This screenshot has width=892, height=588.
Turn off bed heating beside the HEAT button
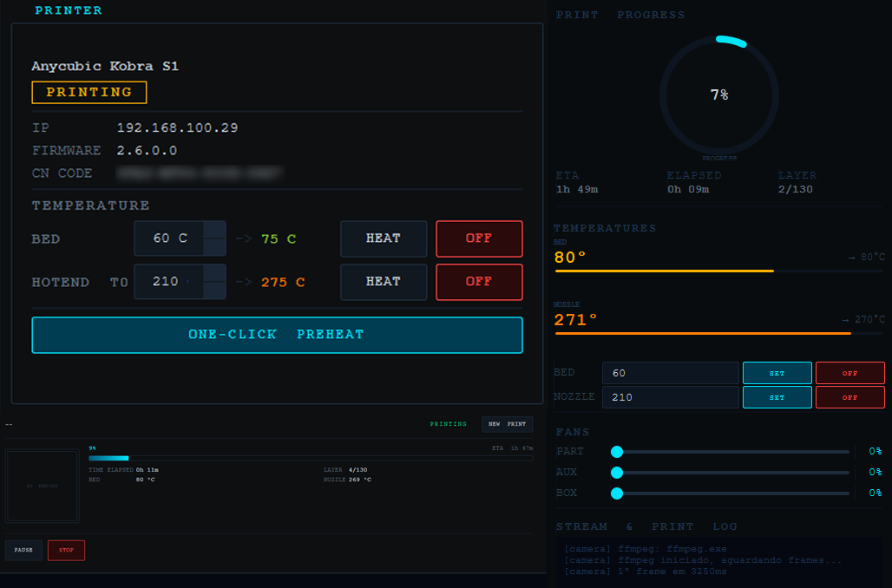[x=479, y=238]
